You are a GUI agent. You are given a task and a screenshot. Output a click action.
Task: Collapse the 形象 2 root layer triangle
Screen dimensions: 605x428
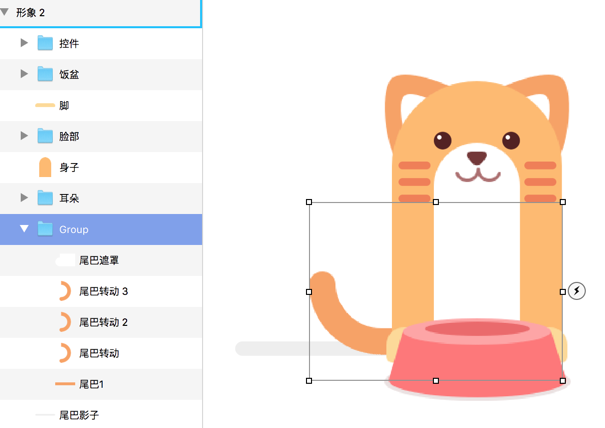pyautogui.click(x=5, y=12)
